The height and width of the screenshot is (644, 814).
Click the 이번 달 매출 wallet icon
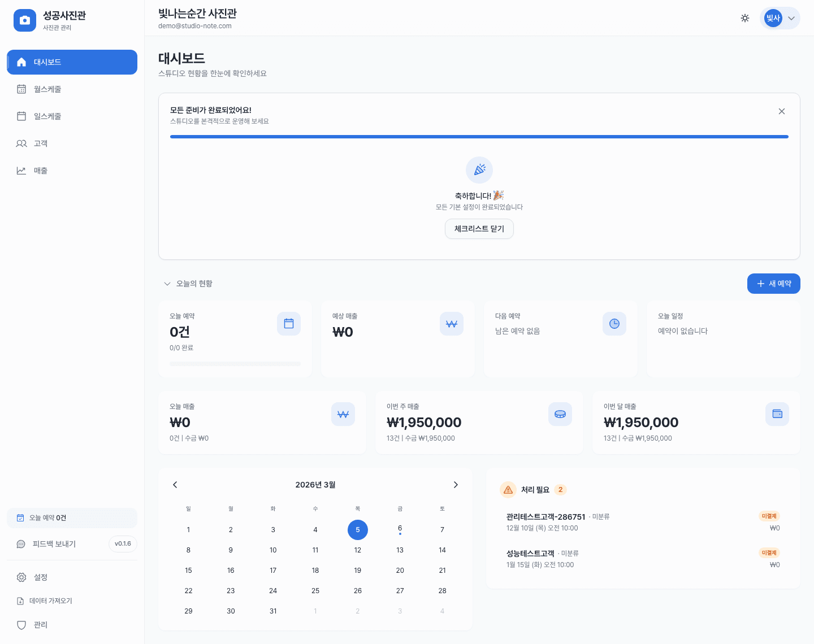click(x=777, y=414)
